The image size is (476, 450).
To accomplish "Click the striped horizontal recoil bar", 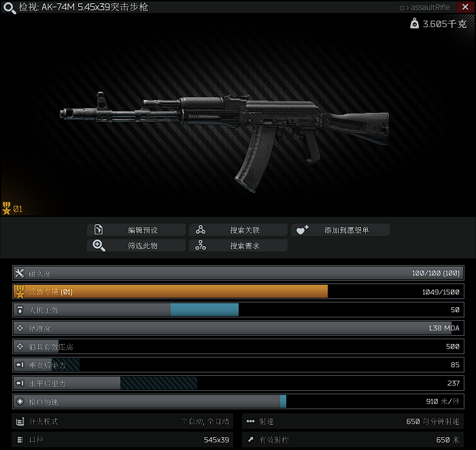I will (x=158, y=383).
